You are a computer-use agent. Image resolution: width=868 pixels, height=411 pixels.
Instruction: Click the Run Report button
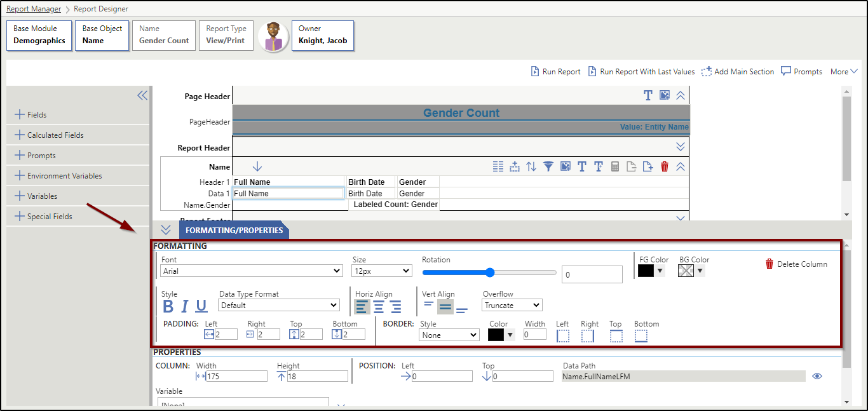click(555, 72)
